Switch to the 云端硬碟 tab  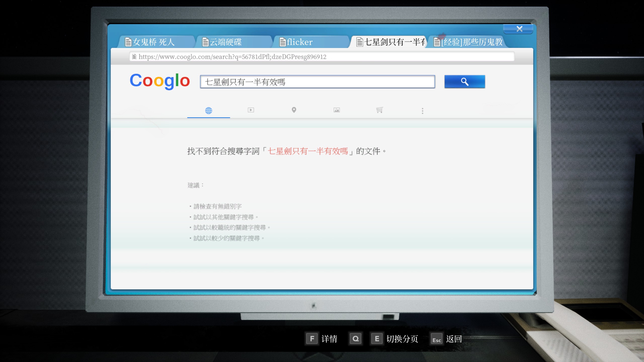coord(226,42)
